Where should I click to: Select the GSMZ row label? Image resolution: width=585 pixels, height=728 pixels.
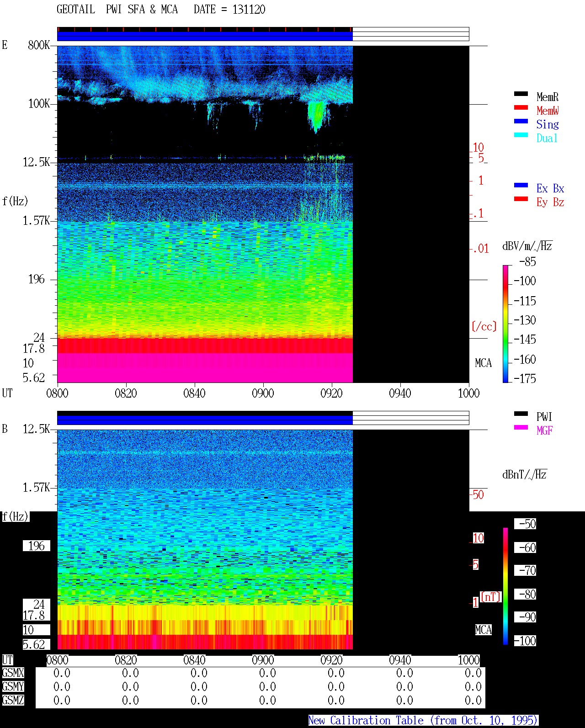tap(13, 700)
